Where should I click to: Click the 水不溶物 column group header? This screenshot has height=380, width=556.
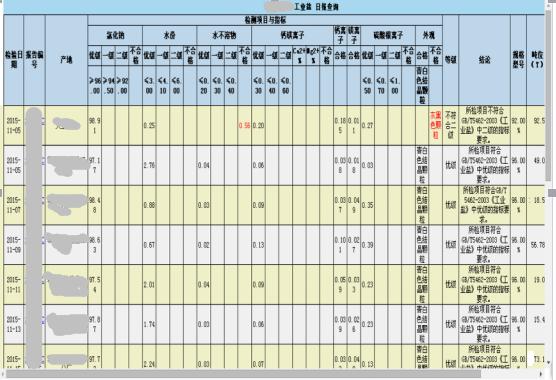[x=224, y=35]
